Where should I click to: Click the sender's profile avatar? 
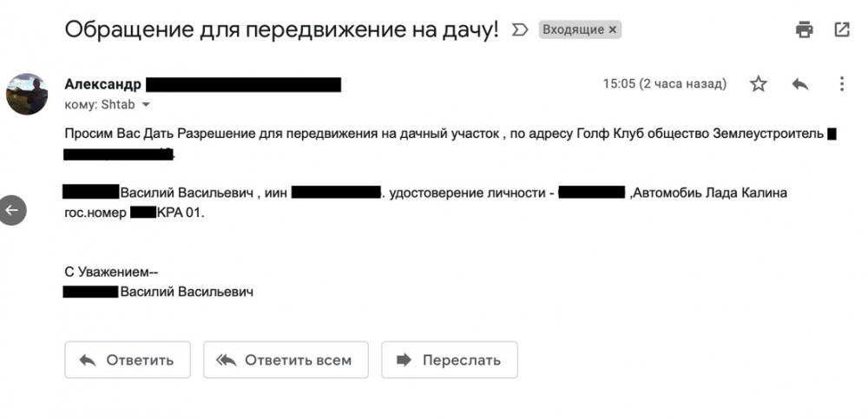click(27, 94)
